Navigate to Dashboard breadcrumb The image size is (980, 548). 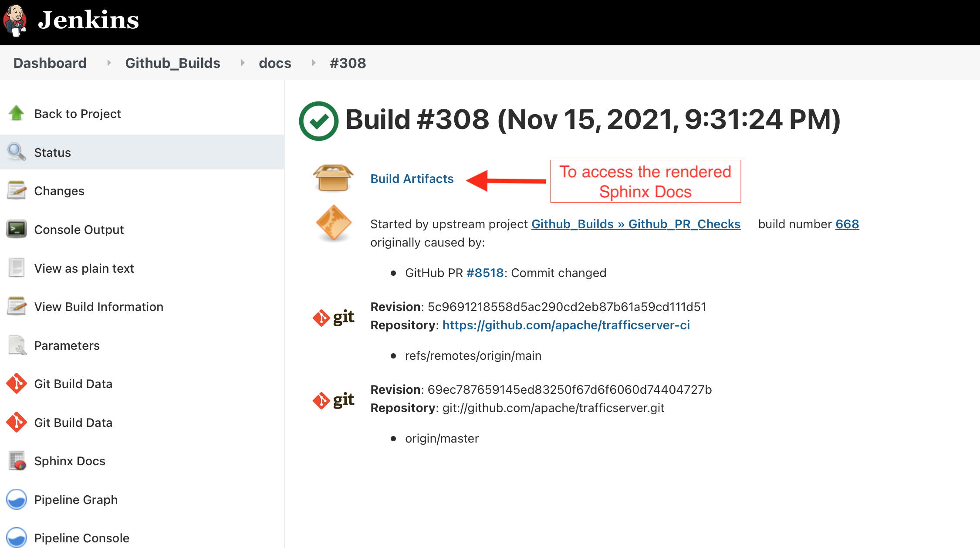(49, 63)
